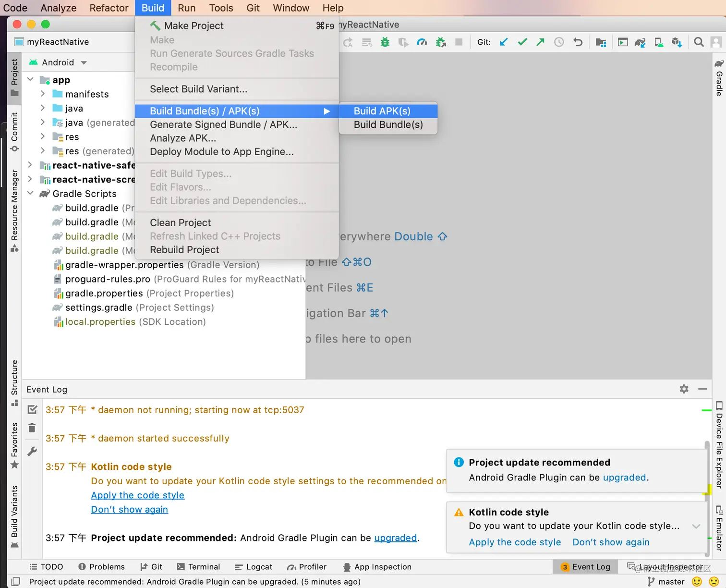Click Sync Project with Gradle Files icon
The image size is (726, 588).
[x=640, y=42]
